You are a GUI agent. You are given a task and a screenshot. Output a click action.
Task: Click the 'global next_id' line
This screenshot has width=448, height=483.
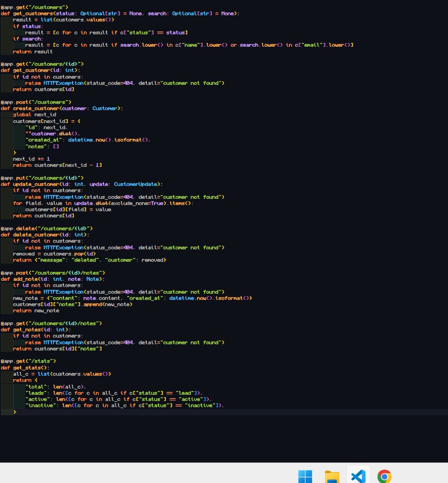coord(34,114)
